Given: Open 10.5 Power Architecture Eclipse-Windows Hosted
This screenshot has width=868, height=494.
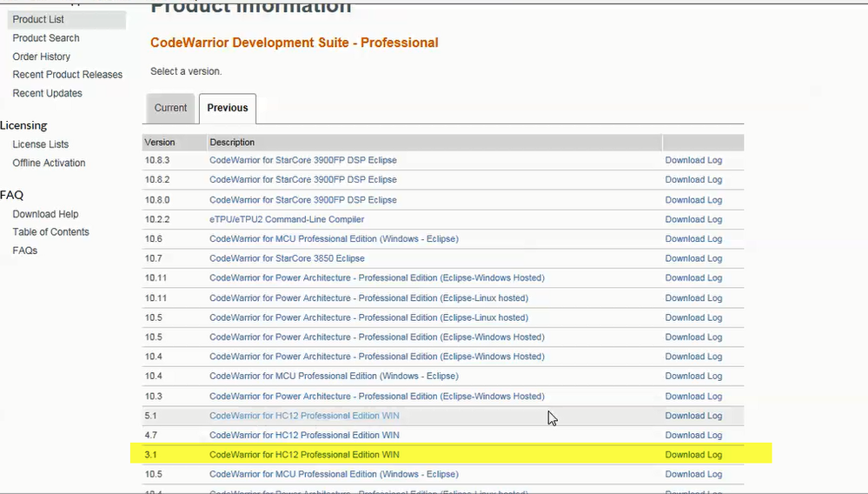Looking at the screenshot, I should coord(377,337).
